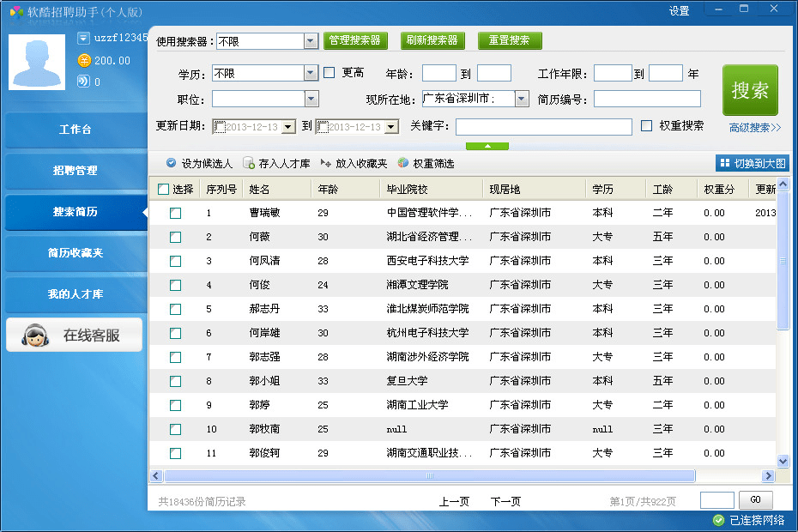This screenshot has height=532, width=798.
Task: Open 简历收藏夹 sidebar tab
Action: click(x=75, y=253)
